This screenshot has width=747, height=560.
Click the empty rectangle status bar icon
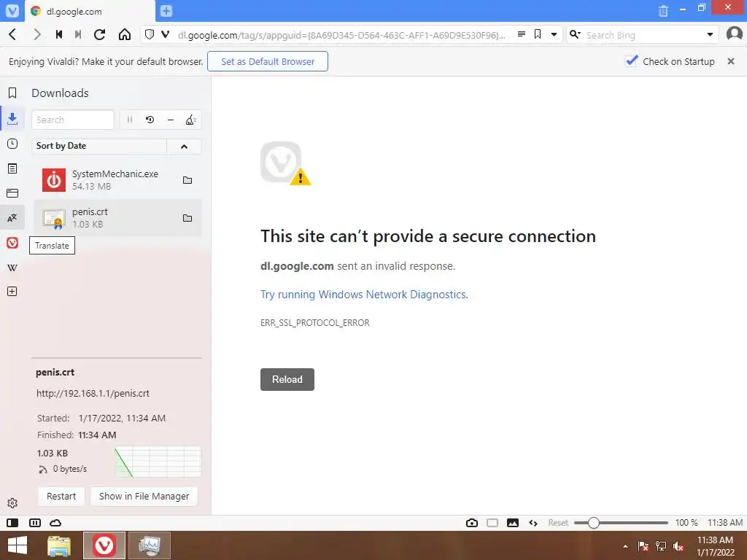pos(492,523)
